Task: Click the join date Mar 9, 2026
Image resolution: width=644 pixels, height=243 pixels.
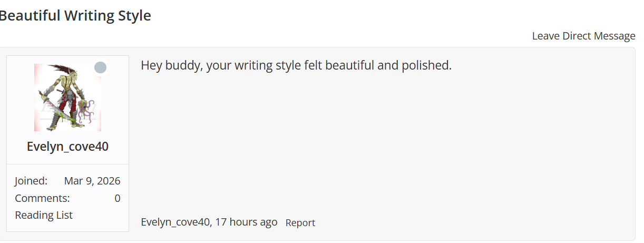Action: (92, 181)
